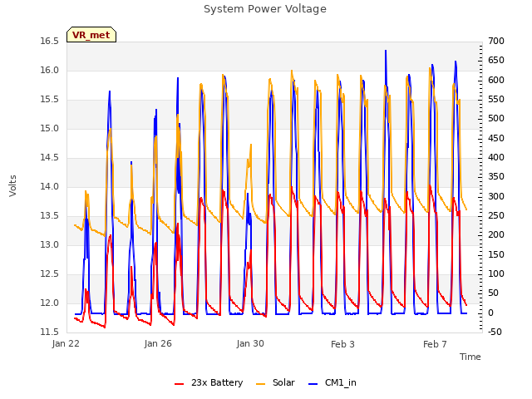This screenshot has width=532, height=399.
Task: Click the Jan 22 axis tick label
Action: pyautogui.click(x=66, y=343)
